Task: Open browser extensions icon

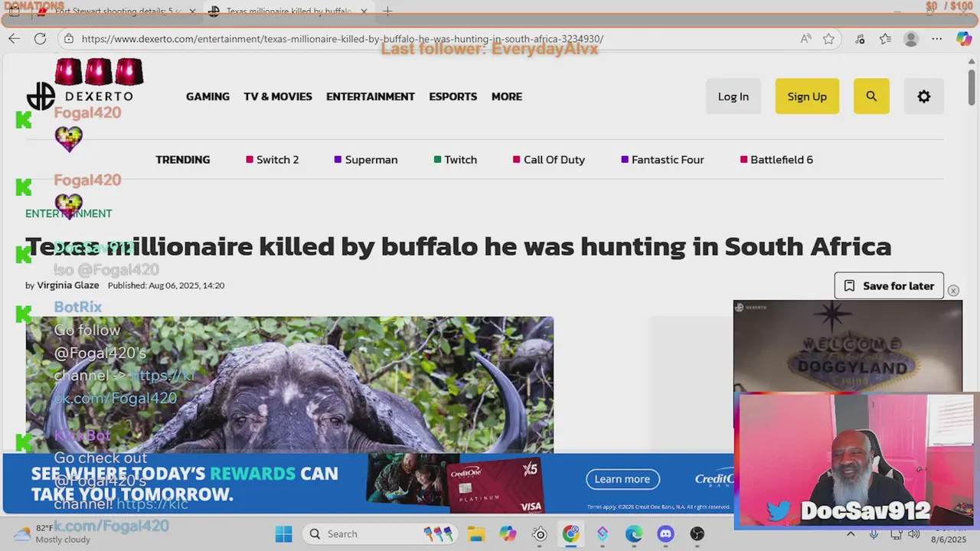Action: tap(860, 39)
